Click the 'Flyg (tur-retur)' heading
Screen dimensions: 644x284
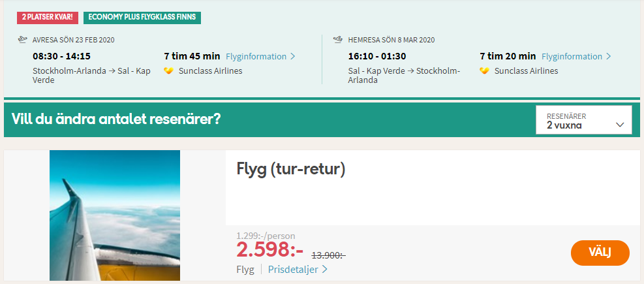coord(291,169)
